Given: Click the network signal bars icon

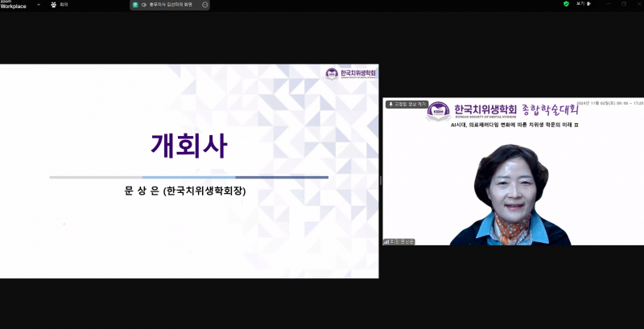Looking at the screenshot, I should 386,241.
